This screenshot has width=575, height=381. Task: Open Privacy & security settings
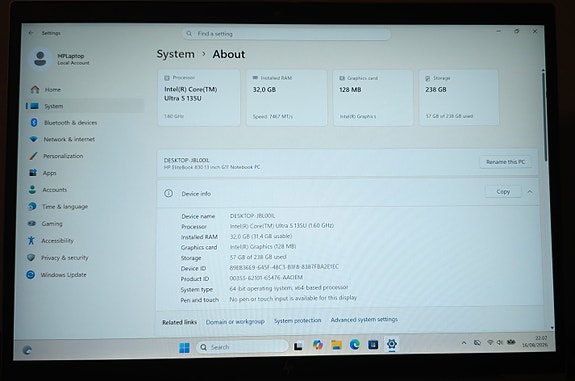[x=85, y=257]
